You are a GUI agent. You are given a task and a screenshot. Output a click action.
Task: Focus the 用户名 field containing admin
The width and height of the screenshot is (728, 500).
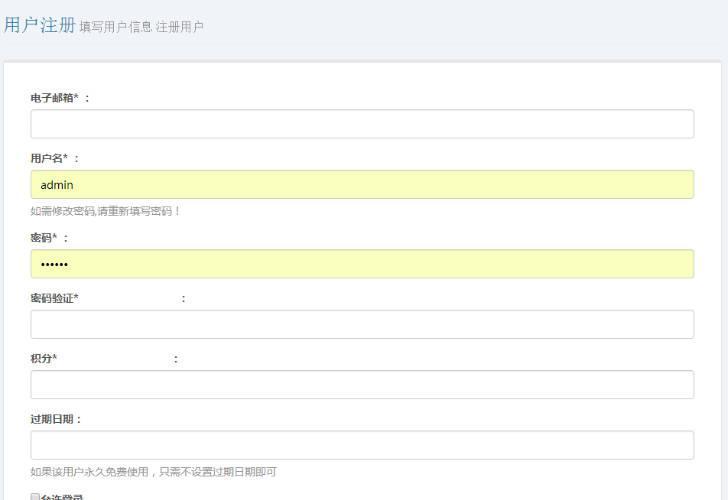click(362, 185)
